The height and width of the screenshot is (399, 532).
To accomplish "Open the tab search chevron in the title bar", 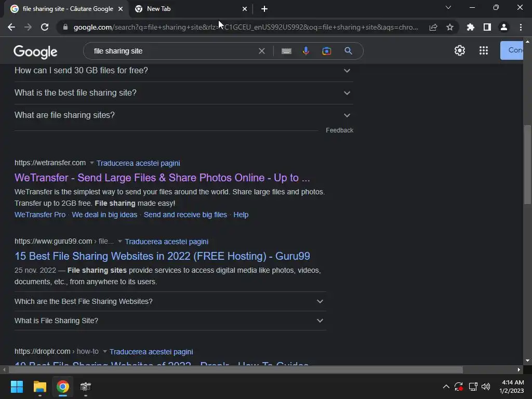I will point(448,7).
